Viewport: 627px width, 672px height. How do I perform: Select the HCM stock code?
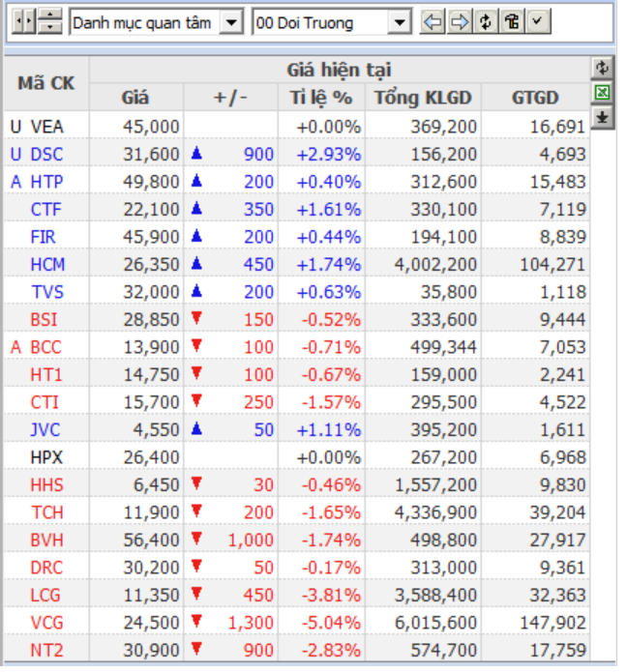coord(47,264)
